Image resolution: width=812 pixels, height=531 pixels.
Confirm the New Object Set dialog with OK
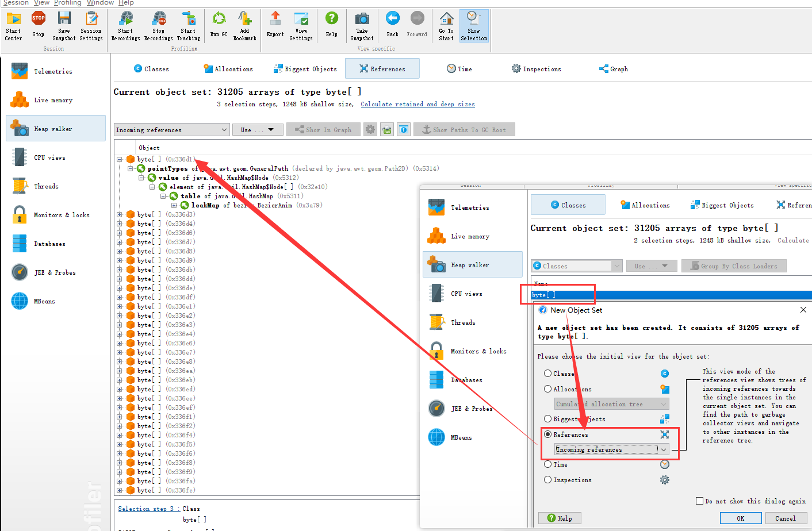pos(741,518)
